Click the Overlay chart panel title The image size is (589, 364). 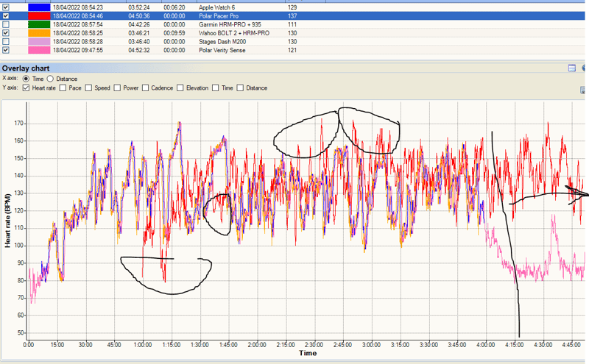click(x=26, y=68)
